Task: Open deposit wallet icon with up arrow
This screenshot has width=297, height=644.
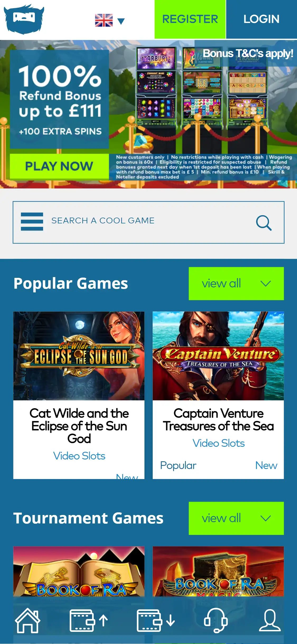Action: click(x=89, y=620)
